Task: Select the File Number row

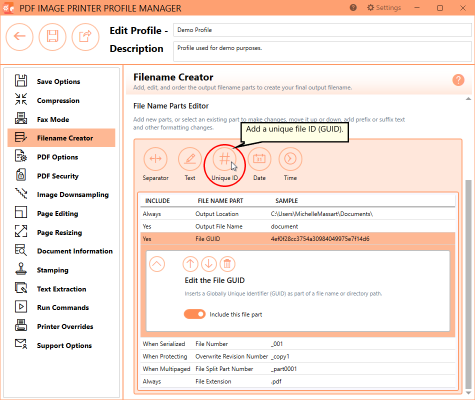Action: [x=298, y=344]
